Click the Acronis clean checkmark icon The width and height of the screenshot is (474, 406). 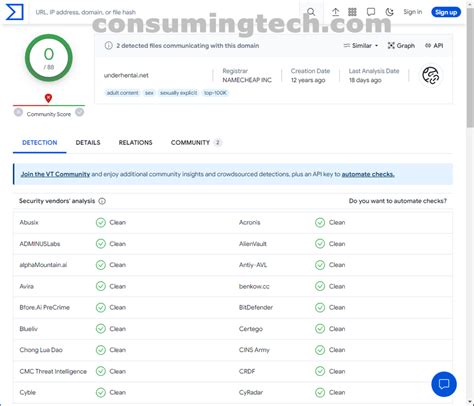[x=320, y=222]
